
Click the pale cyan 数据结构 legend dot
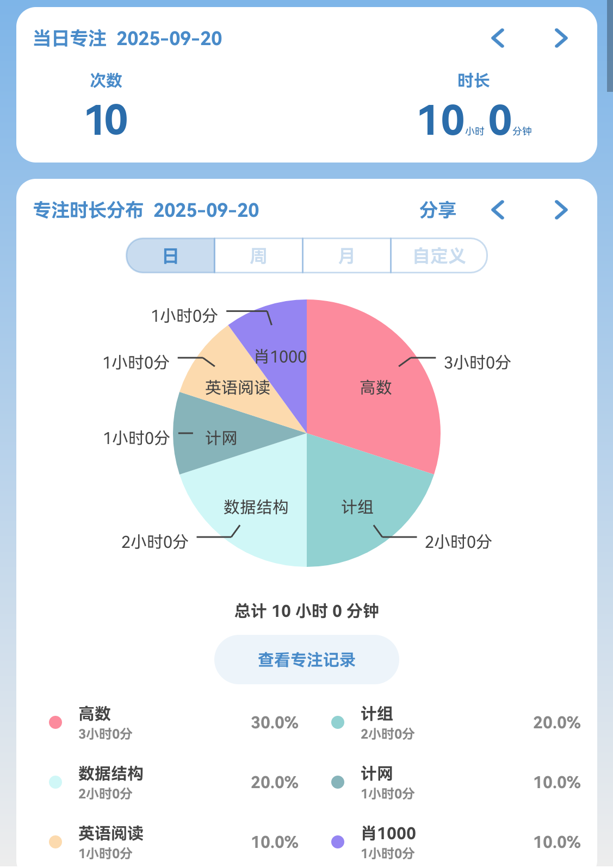pos(55,782)
